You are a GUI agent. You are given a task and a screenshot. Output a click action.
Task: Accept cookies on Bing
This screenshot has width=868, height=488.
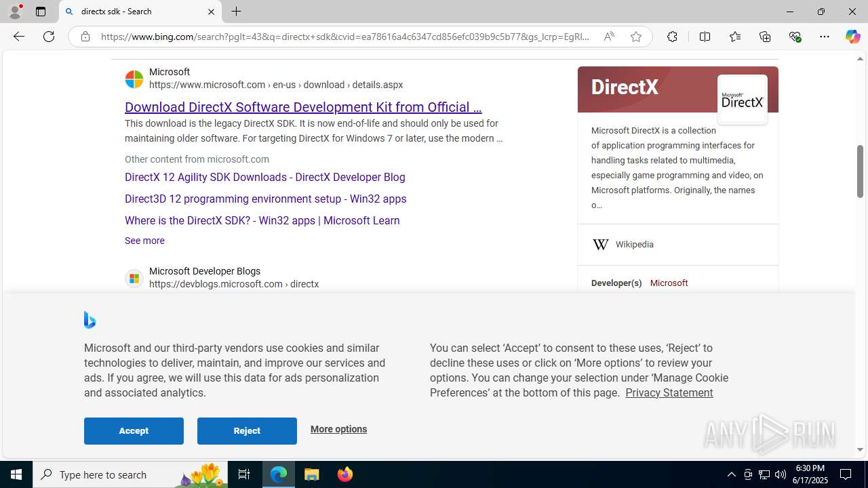pos(134,431)
